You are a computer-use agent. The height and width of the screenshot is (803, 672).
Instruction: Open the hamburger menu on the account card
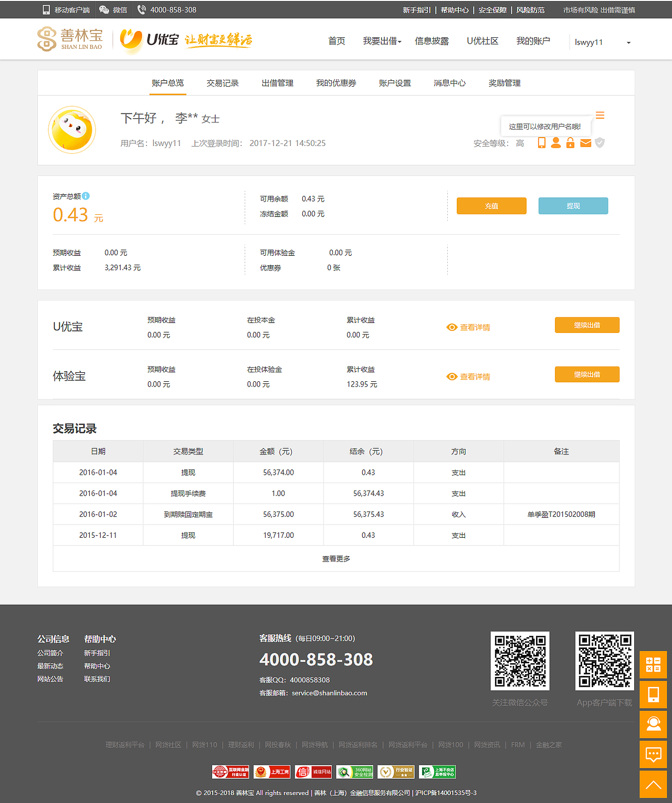click(x=600, y=115)
